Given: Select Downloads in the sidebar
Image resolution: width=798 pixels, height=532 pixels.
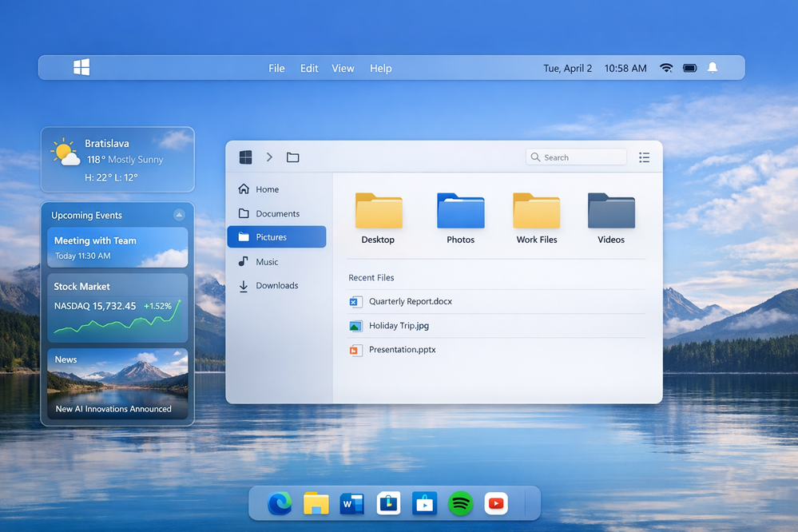Looking at the screenshot, I should click(276, 286).
